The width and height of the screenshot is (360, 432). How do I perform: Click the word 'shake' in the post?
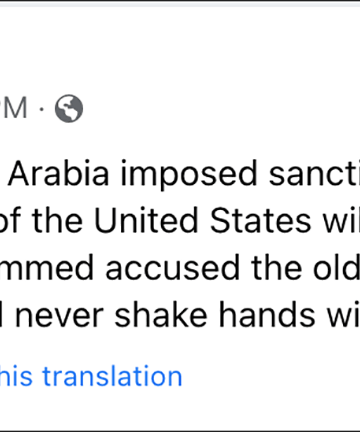point(161,315)
